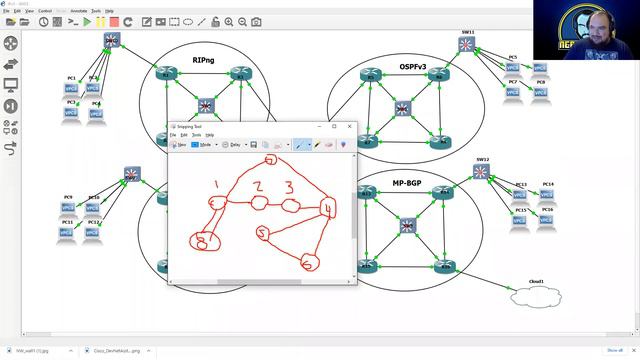Browse routers in device sidebar
This screenshot has width=640, height=360.
coord(11,43)
